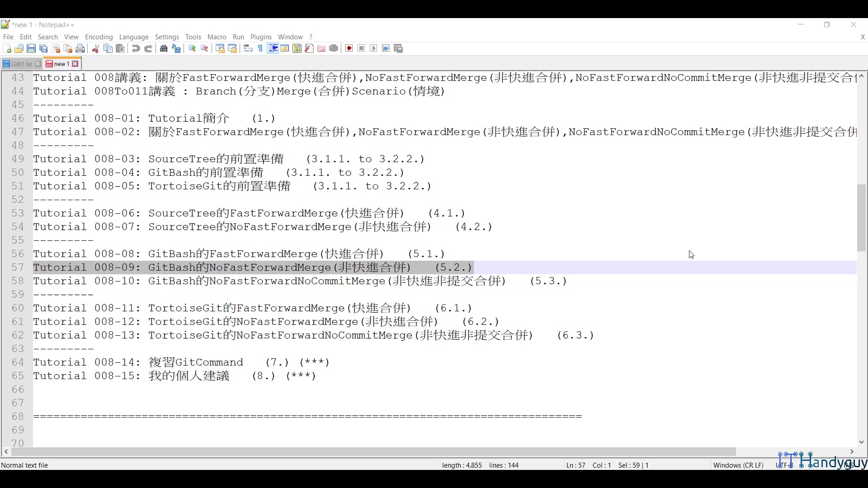868x488 pixels.
Task: Click the Windows (CR LF) status indicator
Action: pyautogui.click(x=738, y=465)
